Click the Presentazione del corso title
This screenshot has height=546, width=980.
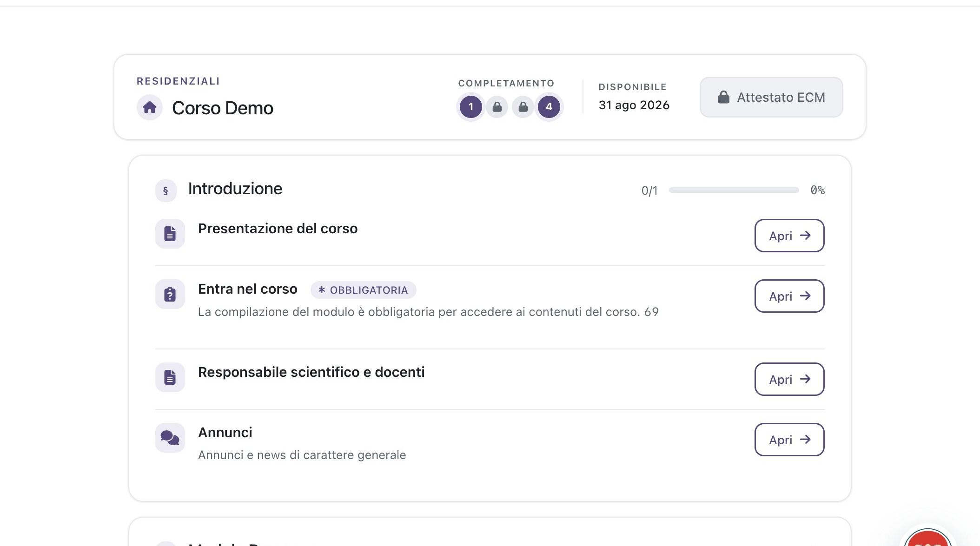(278, 229)
